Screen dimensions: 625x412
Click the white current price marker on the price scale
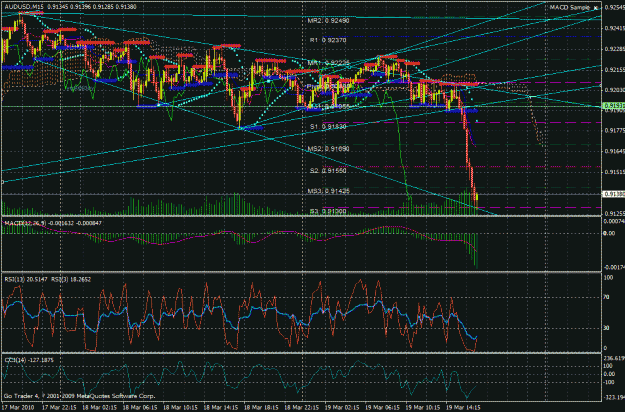614,194
